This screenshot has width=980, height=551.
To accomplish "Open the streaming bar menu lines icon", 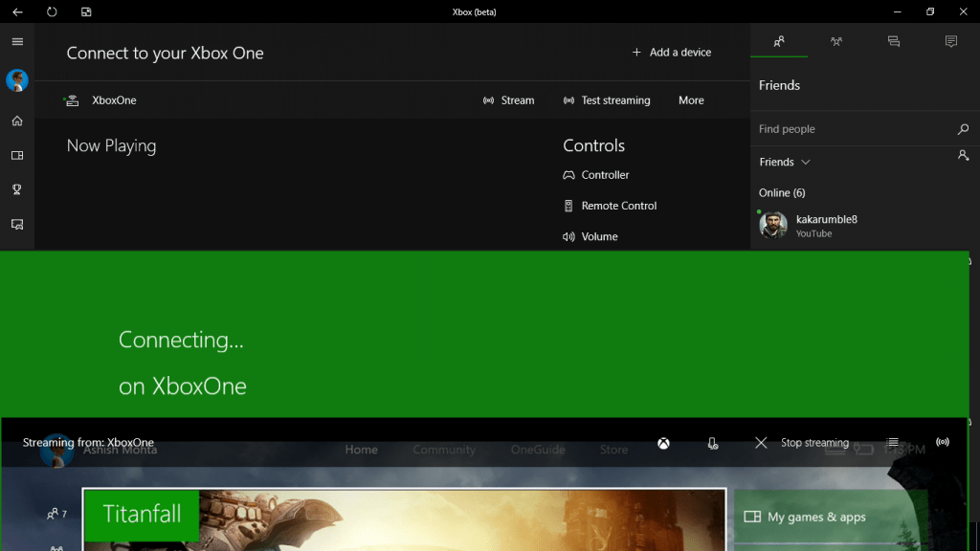I will (893, 442).
